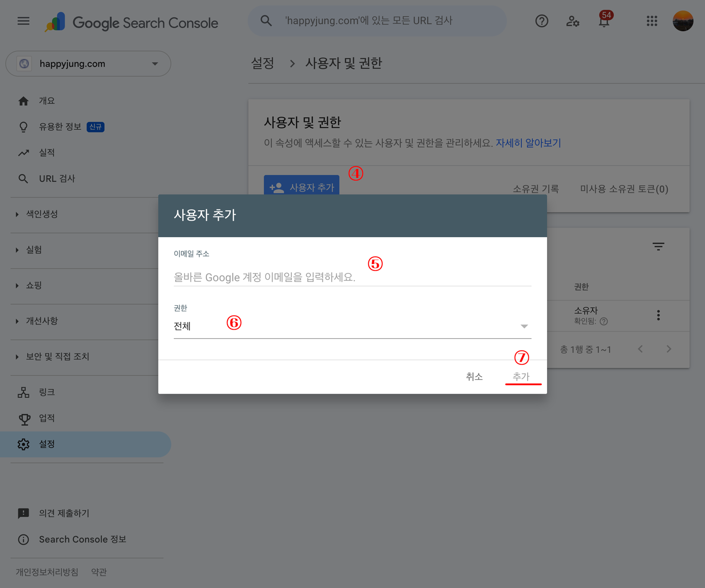Click the help question mark icon
The width and height of the screenshot is (705, 588).
click(x=541, y=21)
